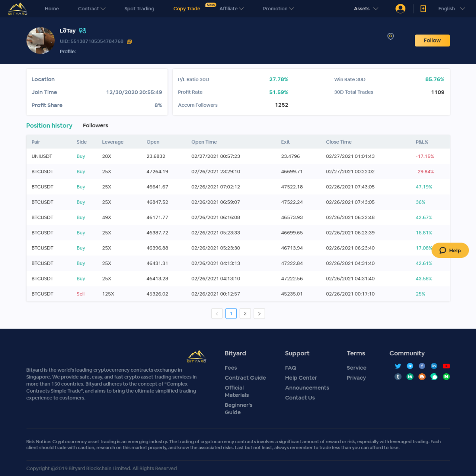This screenshot has width=476, height=476.
Task: Open the Fees footer link
Action: click(231, 368)
